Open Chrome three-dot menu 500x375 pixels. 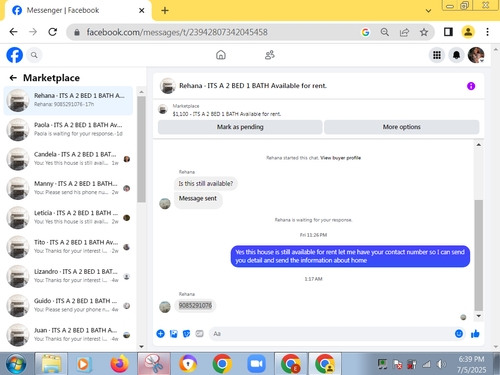tap(487, 32)
